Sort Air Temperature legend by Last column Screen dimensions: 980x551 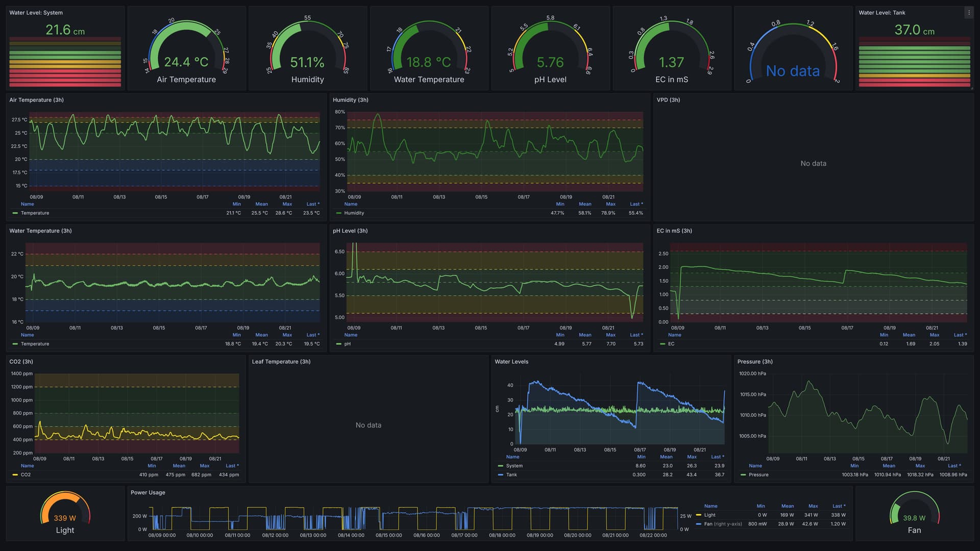tap(312, 204)
